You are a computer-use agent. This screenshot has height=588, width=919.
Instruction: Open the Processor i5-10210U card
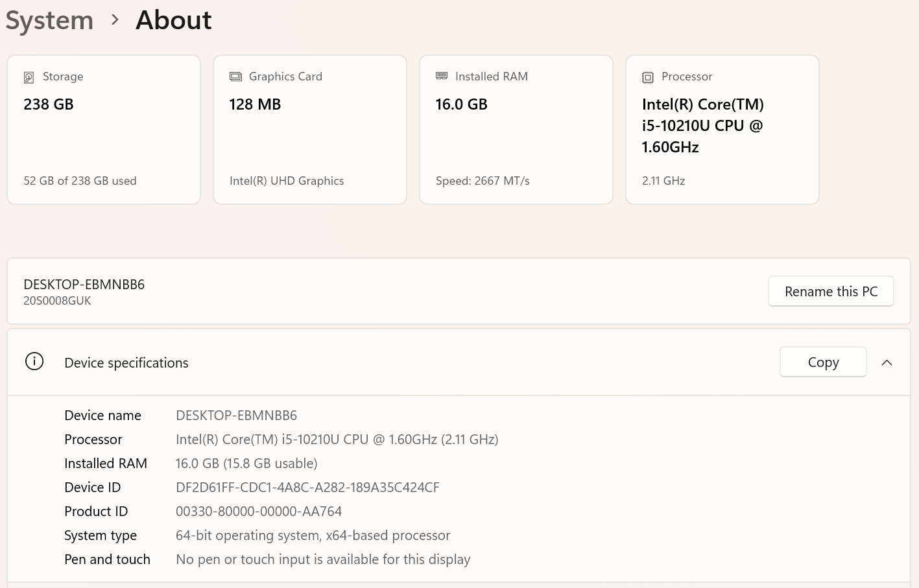pos(722,130)
